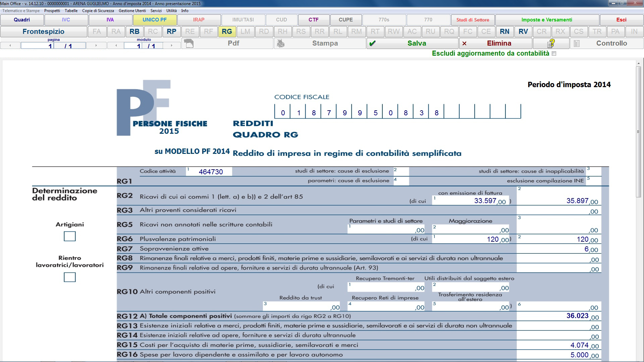The image size is (644, 362).
Task: Open the Gestione Utenti menu
Action: 132,11
